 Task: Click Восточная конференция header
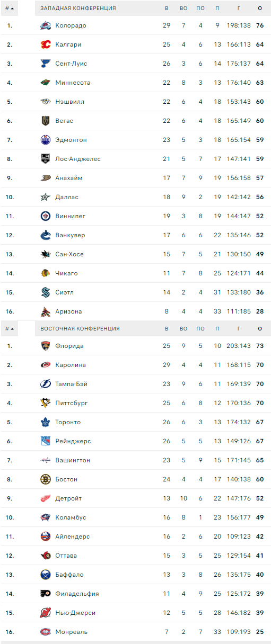pyautogui.click(x=80, y=329)
